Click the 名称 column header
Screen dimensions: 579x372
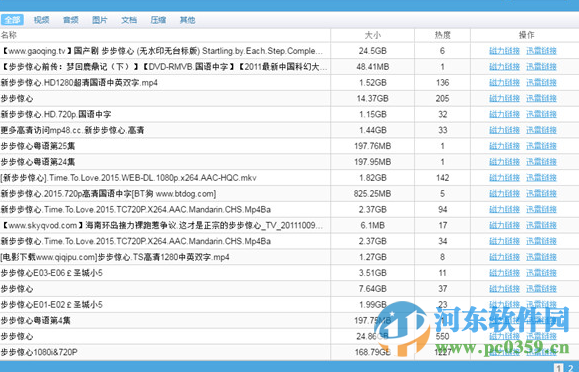pyautogui.click(x=9, y=35)
